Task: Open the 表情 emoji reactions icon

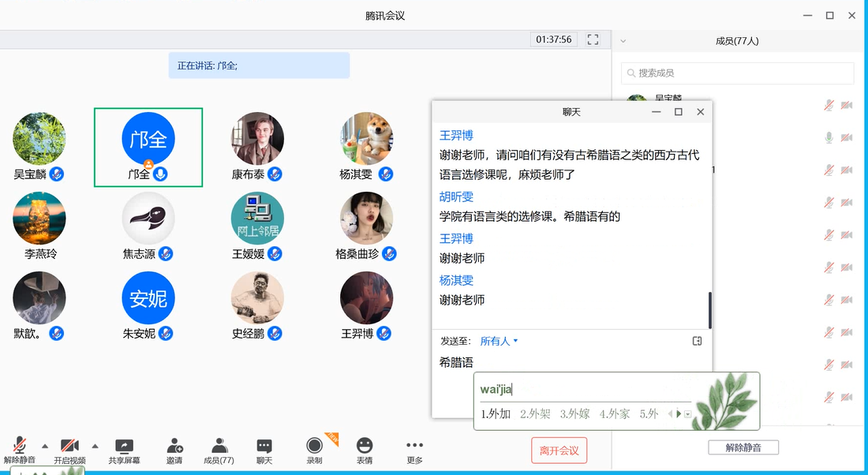Action: pyautogui.click(x=364, y=447)
